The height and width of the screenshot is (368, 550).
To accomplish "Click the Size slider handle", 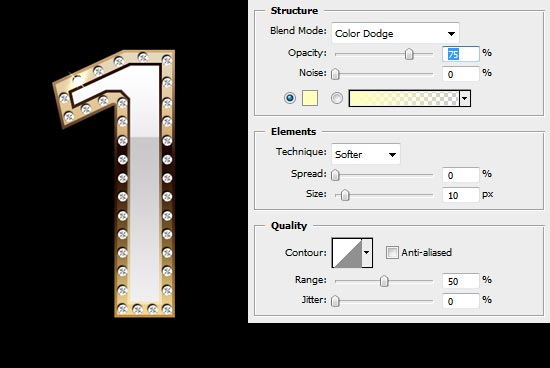I will (x=345, y=195).
